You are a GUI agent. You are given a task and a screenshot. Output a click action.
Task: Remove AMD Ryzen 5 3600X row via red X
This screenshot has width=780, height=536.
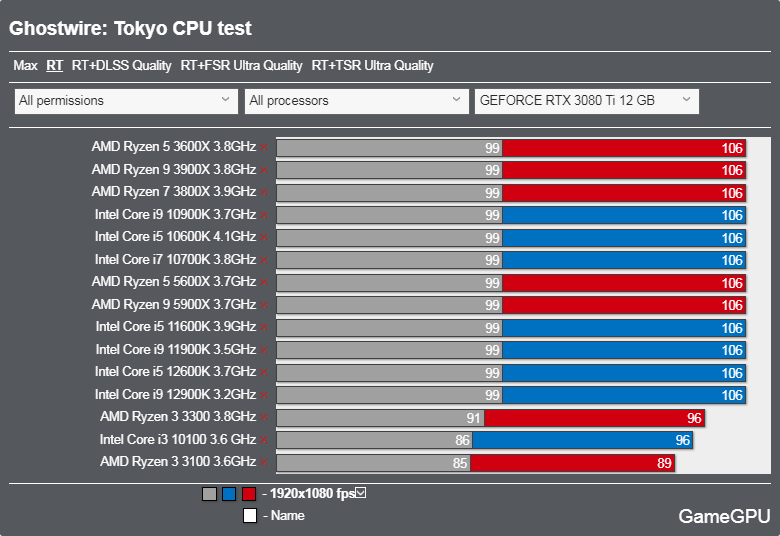point(264,147)
